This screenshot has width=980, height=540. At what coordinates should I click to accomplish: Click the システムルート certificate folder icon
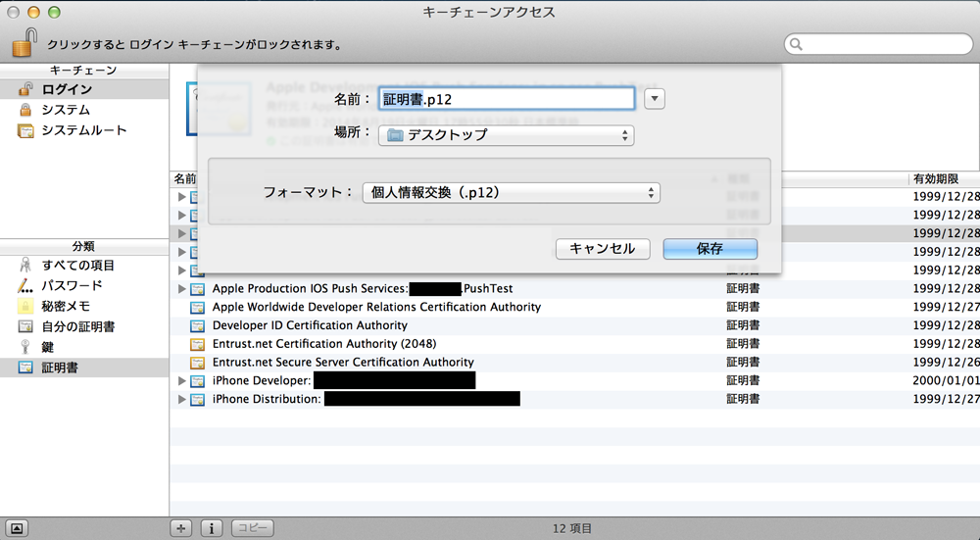click(25, 130)
